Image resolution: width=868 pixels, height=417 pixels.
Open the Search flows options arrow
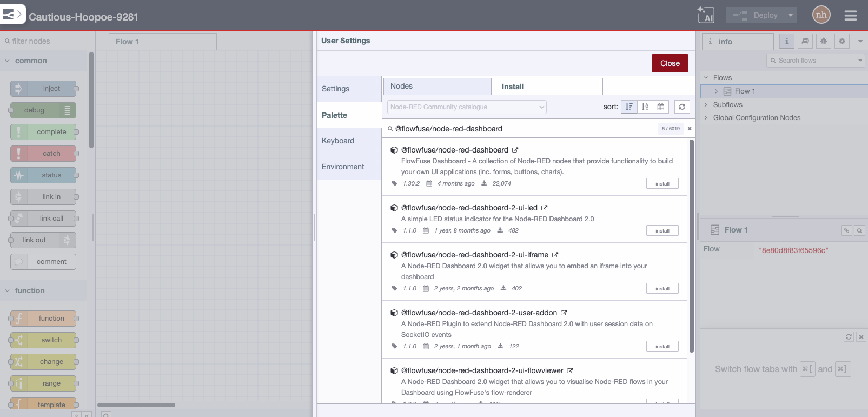tap(860, 61)
